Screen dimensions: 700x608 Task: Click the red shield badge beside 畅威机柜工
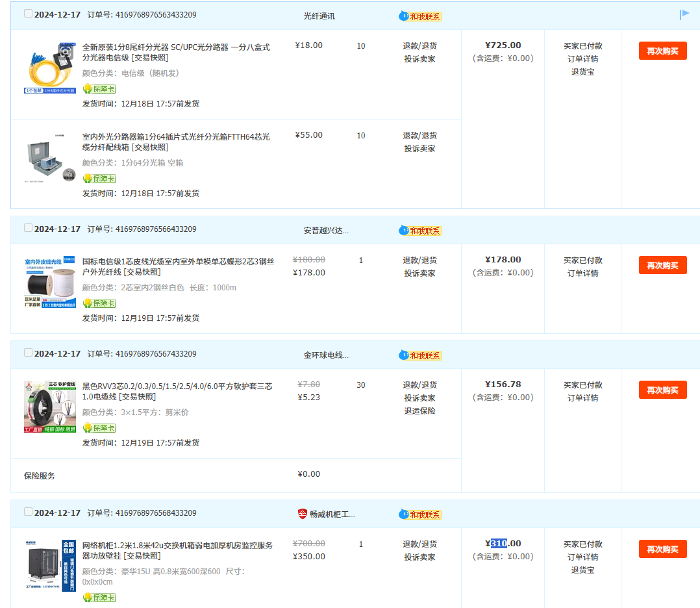(x=303, y=514)
